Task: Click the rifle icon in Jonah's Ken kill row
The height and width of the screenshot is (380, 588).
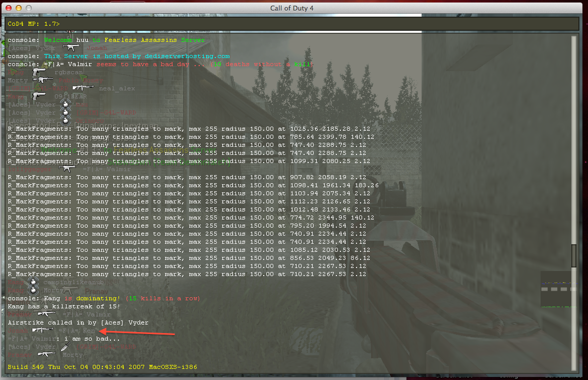Action: pos(42,330)
